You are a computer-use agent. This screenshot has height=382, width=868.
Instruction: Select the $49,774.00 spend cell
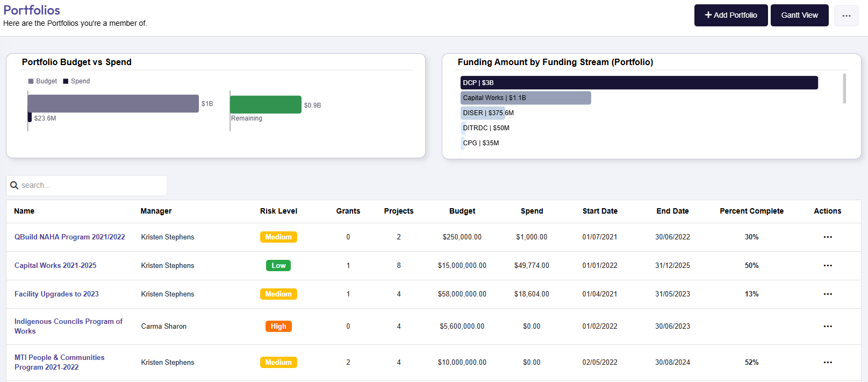[532, 265]
